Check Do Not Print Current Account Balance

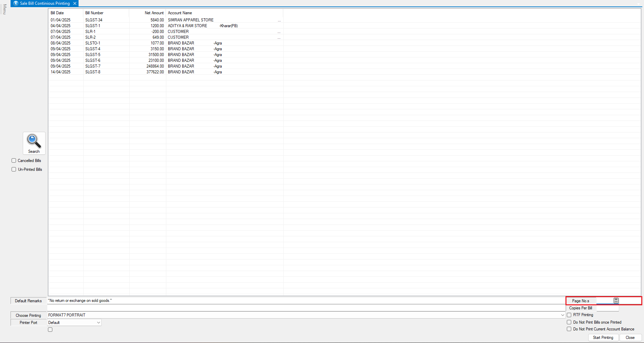click(x=569, y=329)
